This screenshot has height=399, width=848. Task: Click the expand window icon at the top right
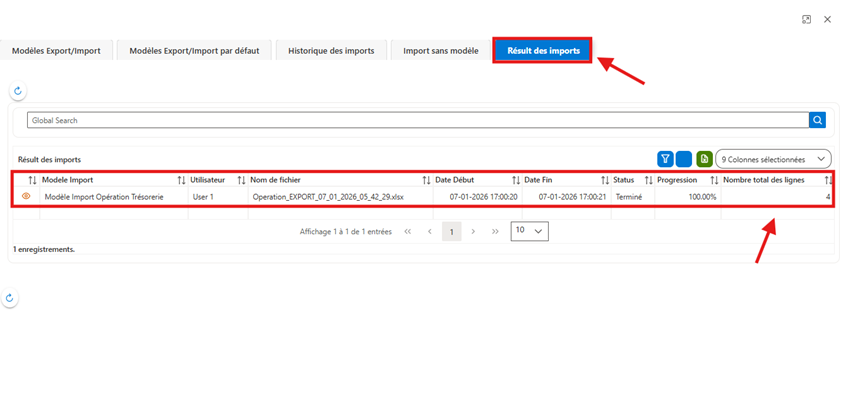pyautogui.click(x=806, y=19)
